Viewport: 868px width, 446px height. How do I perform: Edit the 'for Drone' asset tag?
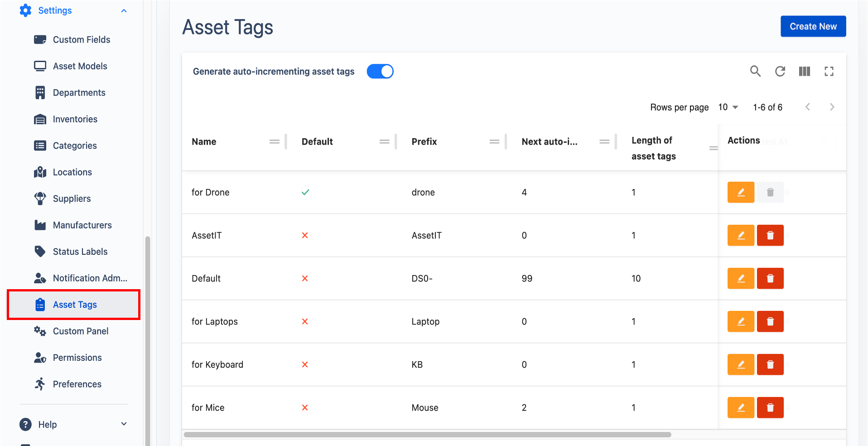740,192
